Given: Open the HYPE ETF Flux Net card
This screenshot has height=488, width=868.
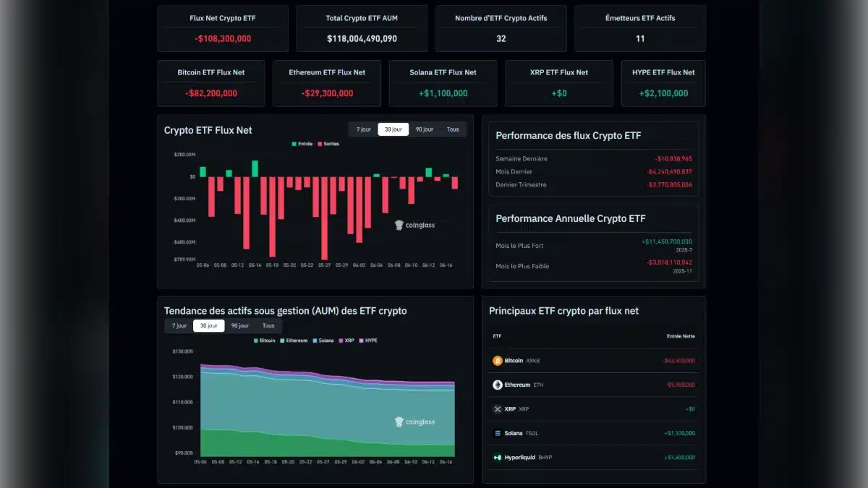Looking at the screenshot, I should [663, 83].
